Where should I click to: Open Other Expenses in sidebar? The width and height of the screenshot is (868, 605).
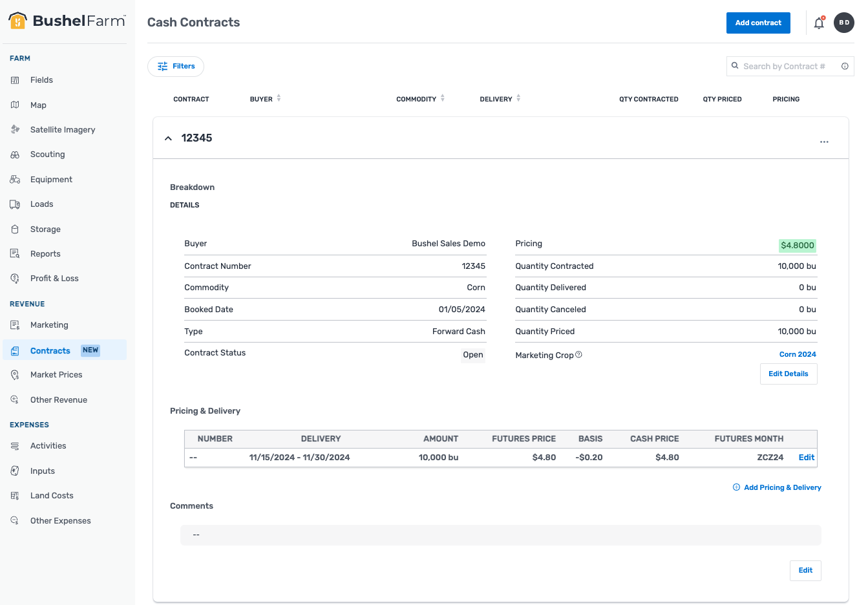click(61, 520)
